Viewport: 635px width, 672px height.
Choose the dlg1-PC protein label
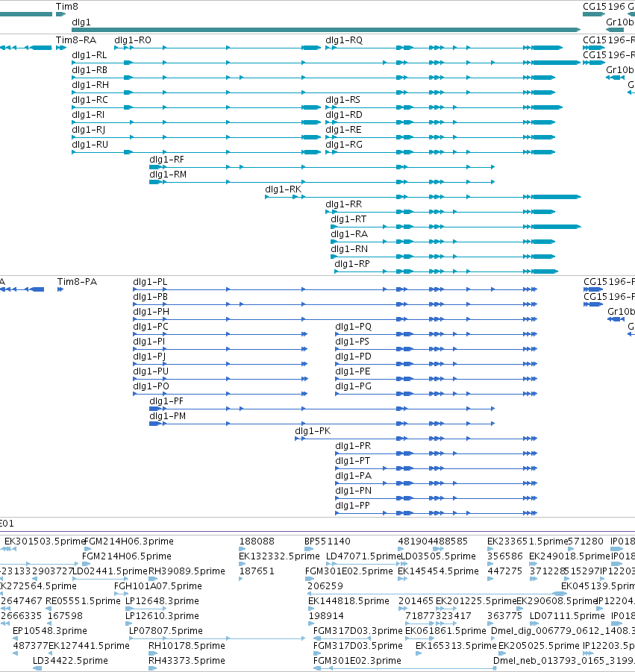tap(151, 327)
